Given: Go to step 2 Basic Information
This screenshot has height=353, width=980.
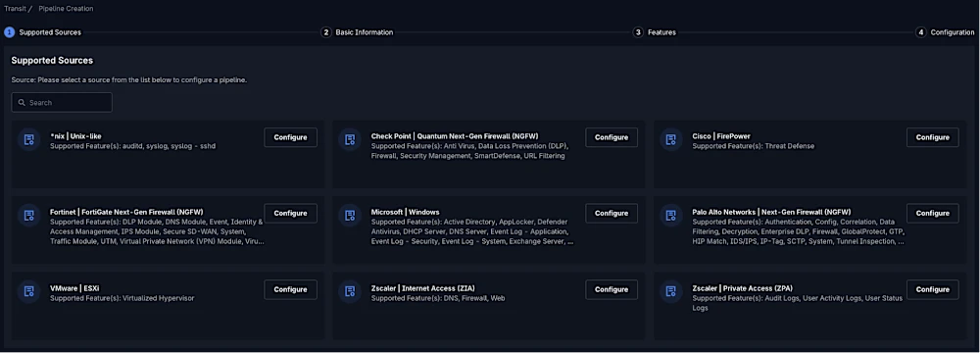Looking at the screenshot, I should (358, 32).
